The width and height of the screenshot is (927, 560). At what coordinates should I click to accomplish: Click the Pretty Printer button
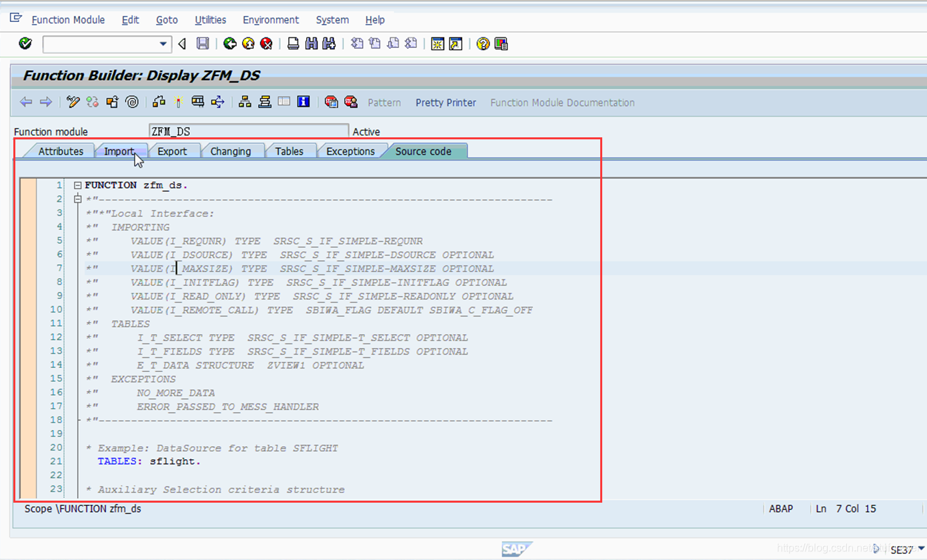[x=445, y=103]
